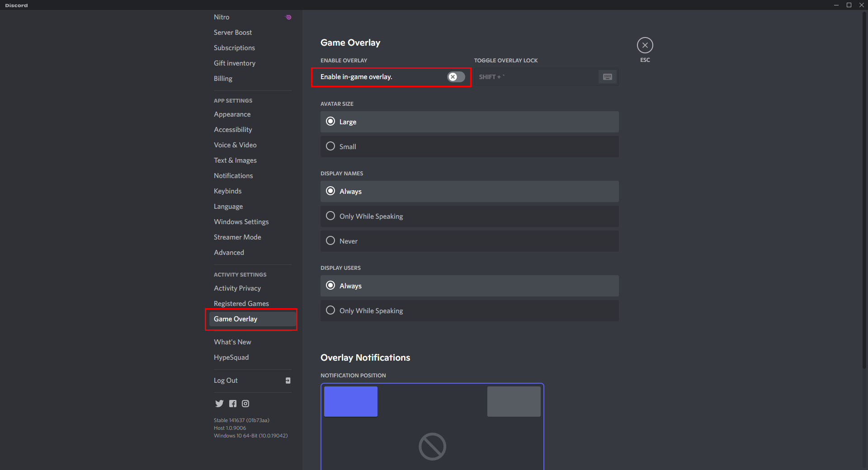Open Registered Games section
Screen dimensions: 868x470
[241, 304]
